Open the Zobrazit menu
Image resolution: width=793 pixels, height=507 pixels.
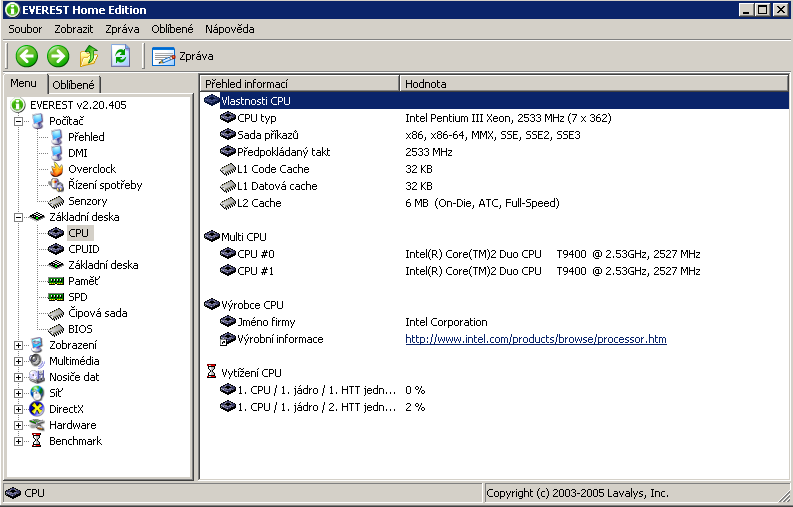74,29
